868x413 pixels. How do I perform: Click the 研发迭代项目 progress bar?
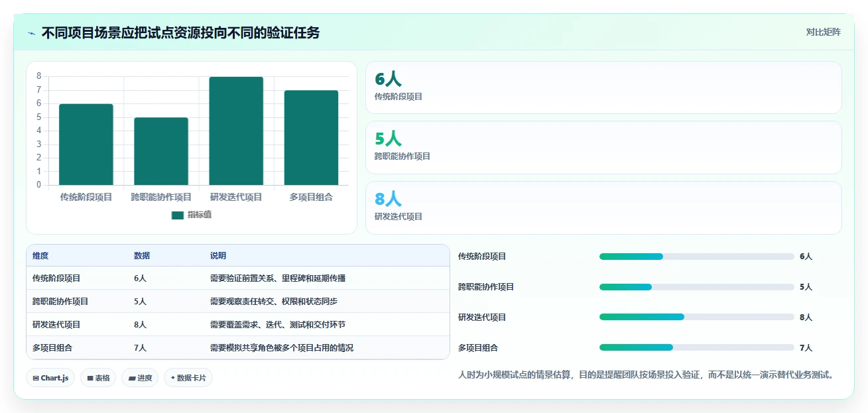tap(696, 317)
